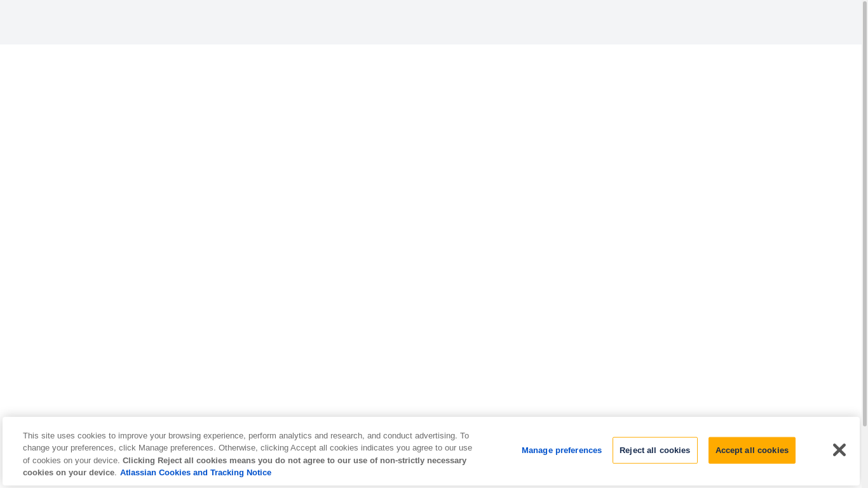Close the cookie banner with X icon

tap(839, 450)
